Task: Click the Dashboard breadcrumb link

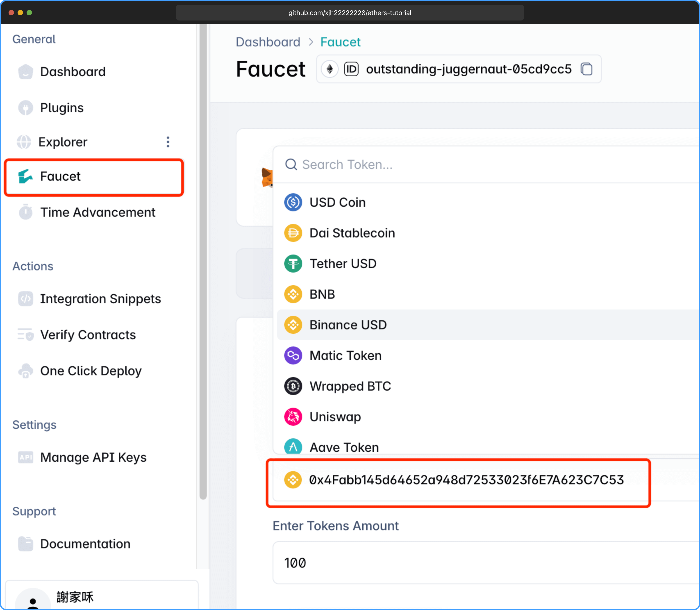Action: (268, 42)
